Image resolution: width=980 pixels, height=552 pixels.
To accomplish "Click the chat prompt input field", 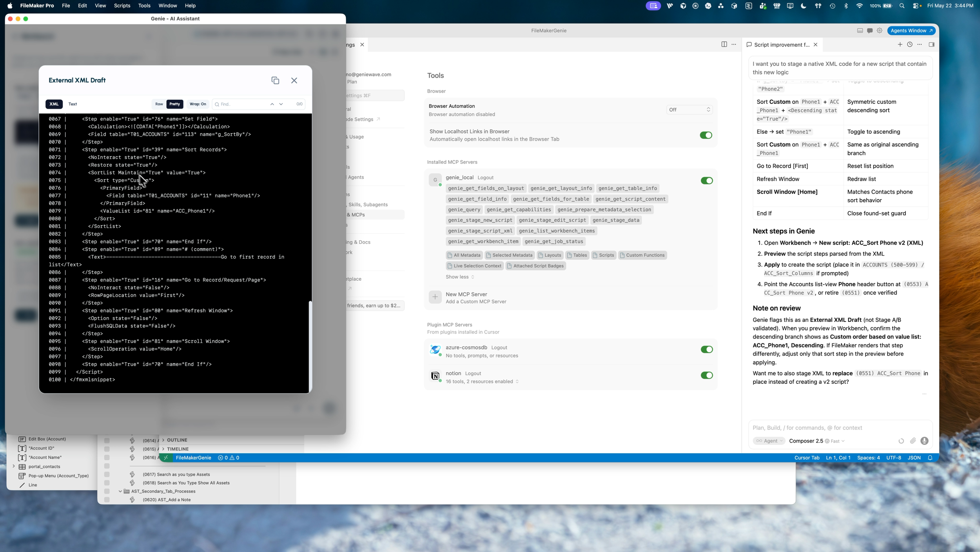I will [840, 428].
